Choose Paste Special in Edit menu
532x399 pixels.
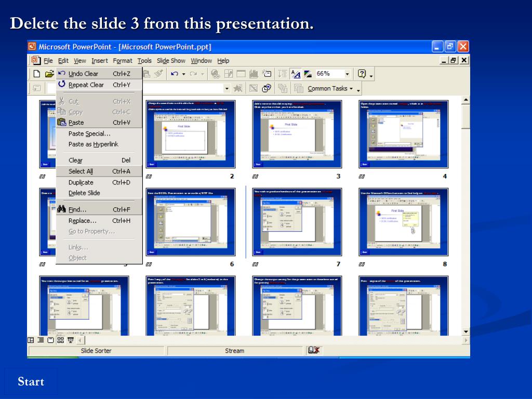click(x=99, y=134)
